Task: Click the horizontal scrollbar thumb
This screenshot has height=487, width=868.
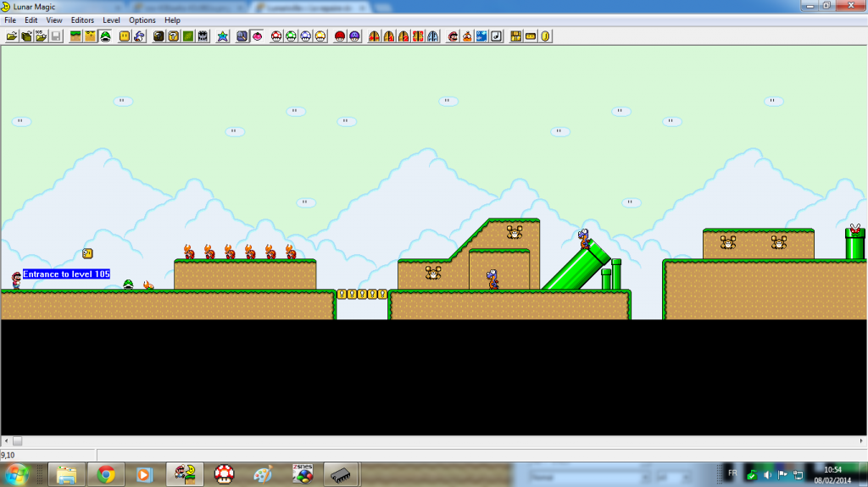Action: (x=17, y=441)
